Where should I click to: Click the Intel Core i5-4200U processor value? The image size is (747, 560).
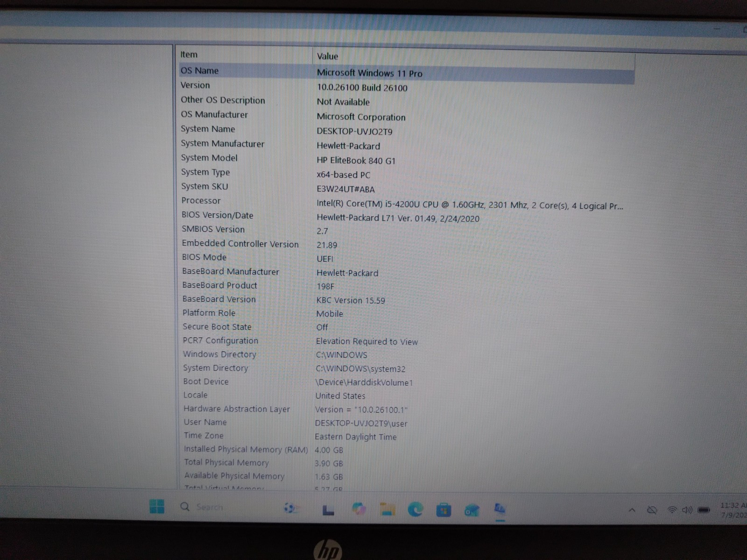pyautogui.click(x=470, y=205)
